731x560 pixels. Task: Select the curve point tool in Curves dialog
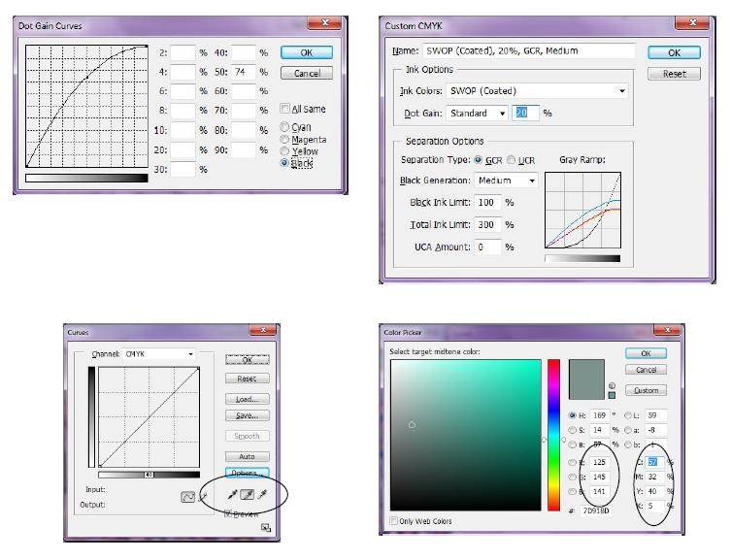coord(187,497)
